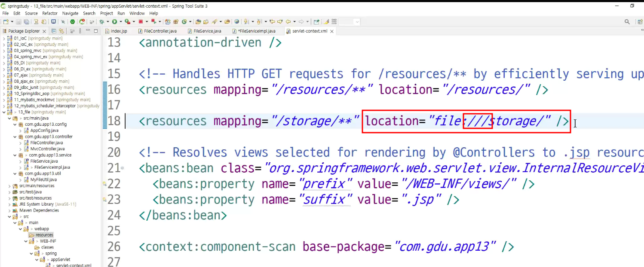The width and height of the screenshot is (644, 267).
Task: Click the Save All toolbar icon
Action: (x=26, y=21)
